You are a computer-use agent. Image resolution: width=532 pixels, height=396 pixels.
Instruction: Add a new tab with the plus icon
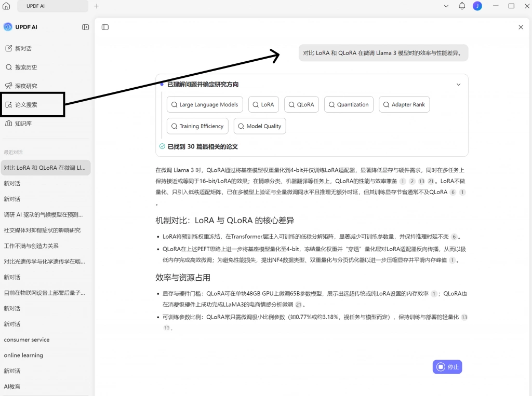(96, 6)
